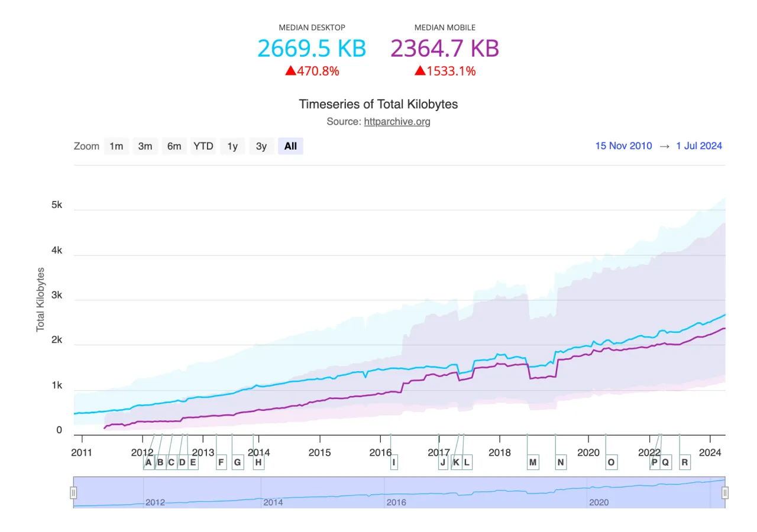Click flag annotation K near 2017
757x532 pixels.
point(456,462)
